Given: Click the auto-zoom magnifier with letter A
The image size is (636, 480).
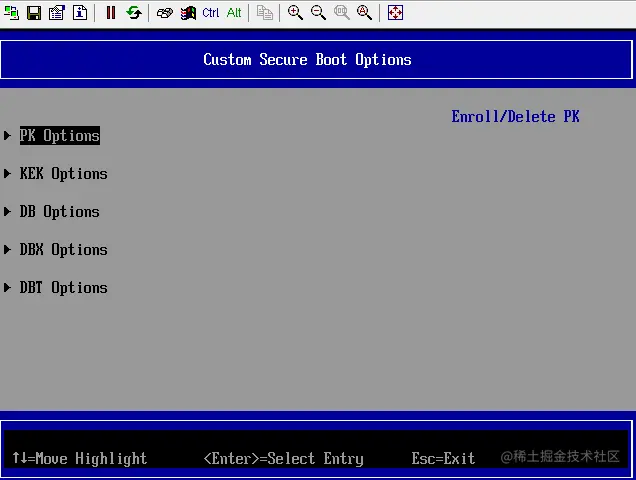Looking at the screenshot, I should [364, 13].
